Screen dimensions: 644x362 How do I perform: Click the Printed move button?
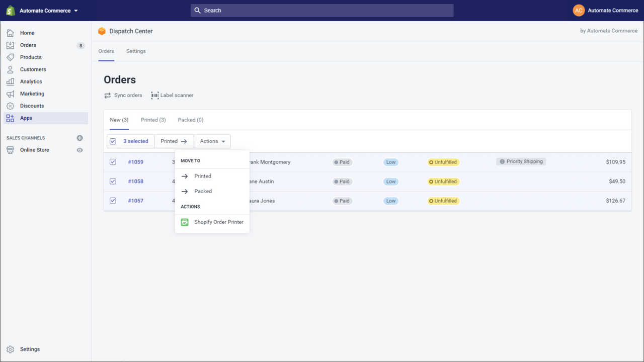click(174, 141)
